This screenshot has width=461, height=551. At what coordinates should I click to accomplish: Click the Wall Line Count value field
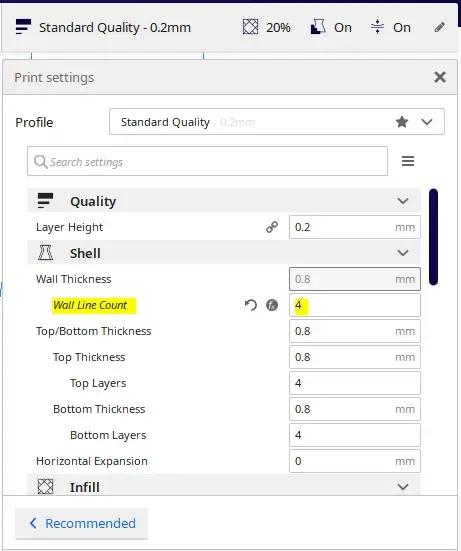tap(355, 305)
